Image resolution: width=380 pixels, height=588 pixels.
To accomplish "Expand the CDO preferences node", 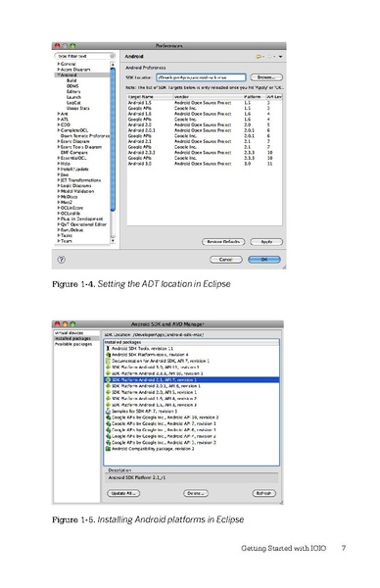I will coord(59,124).
